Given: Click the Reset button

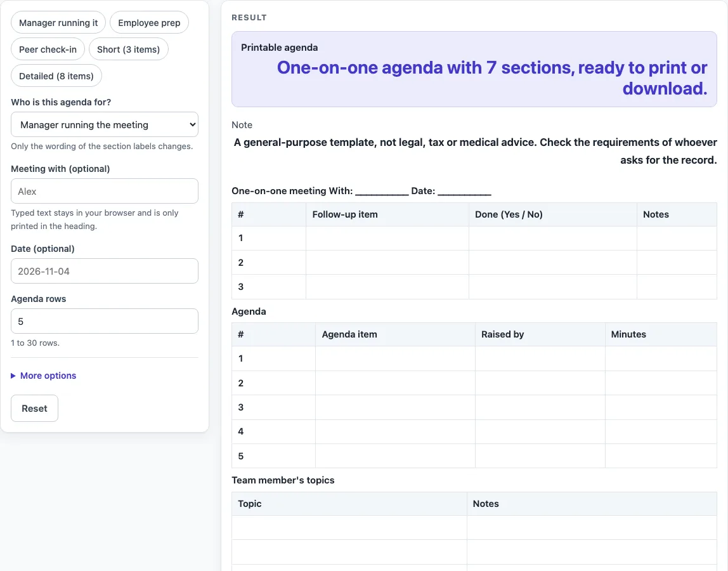Looking at the screenshot, I should point(34,409).
